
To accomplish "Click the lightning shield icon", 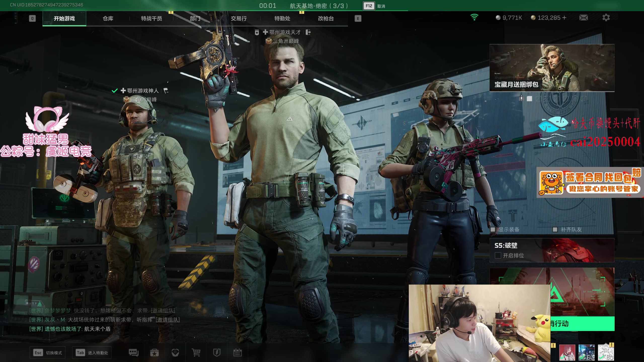I will pos(217,353).
